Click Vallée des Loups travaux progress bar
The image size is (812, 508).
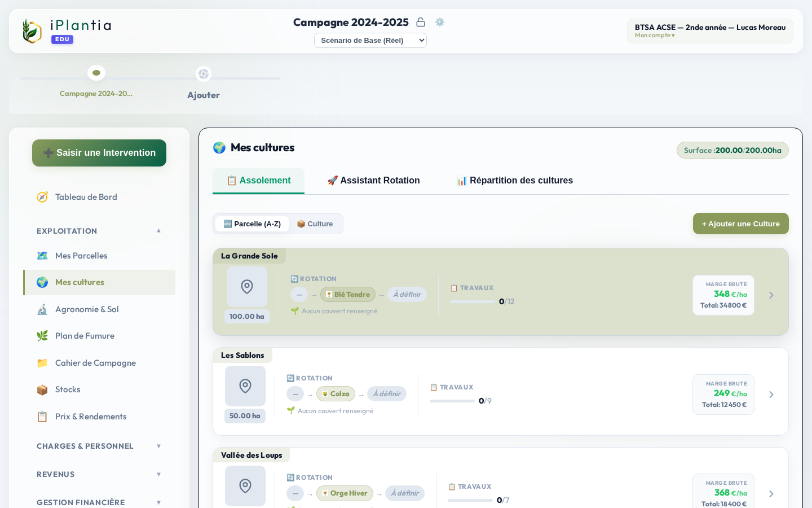tap(470, 501)
